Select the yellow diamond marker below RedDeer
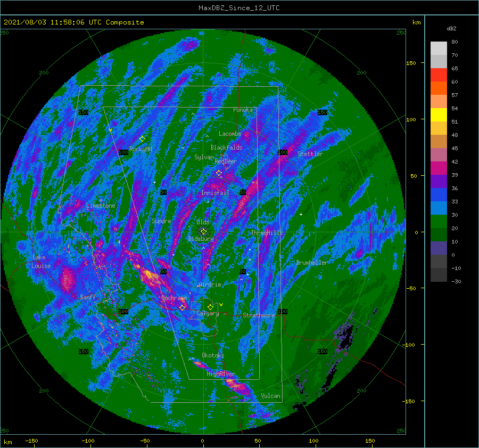479x448 pixels. (x=219, y=173)
